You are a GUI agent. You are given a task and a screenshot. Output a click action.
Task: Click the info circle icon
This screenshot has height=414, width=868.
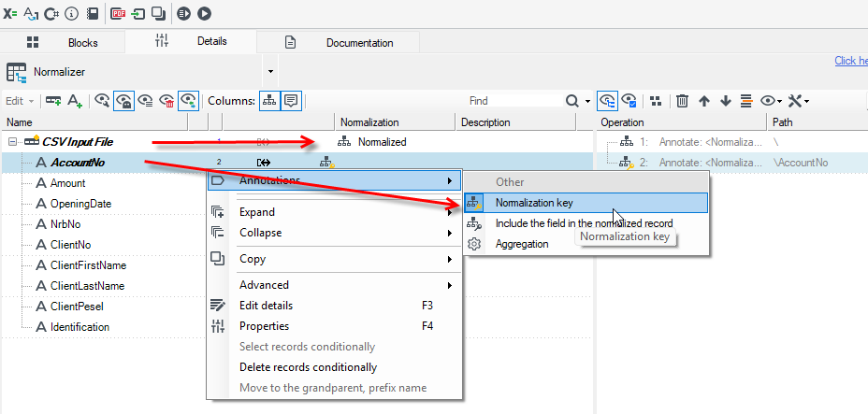[71, 13]
